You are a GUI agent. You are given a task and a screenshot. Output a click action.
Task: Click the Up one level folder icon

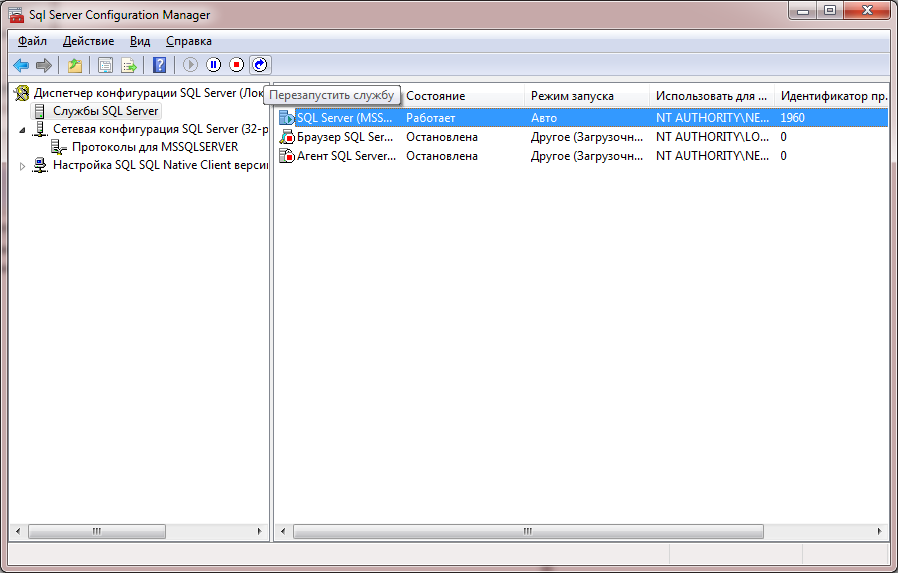pyautogui.click(x=75, y=65)
